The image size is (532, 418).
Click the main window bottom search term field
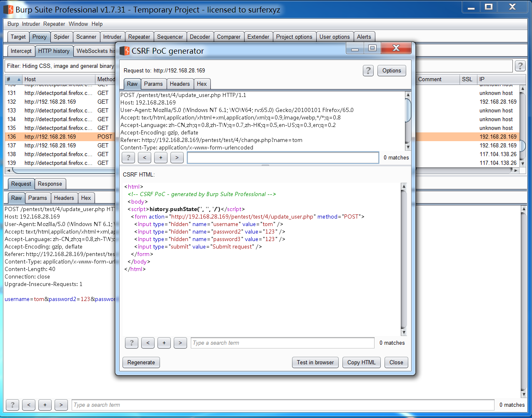[x=283, y=405]
